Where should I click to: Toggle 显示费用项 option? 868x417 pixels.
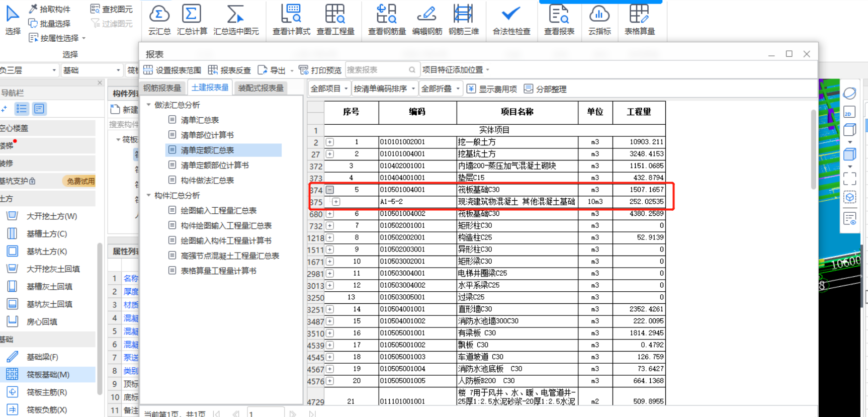(492, 89)
